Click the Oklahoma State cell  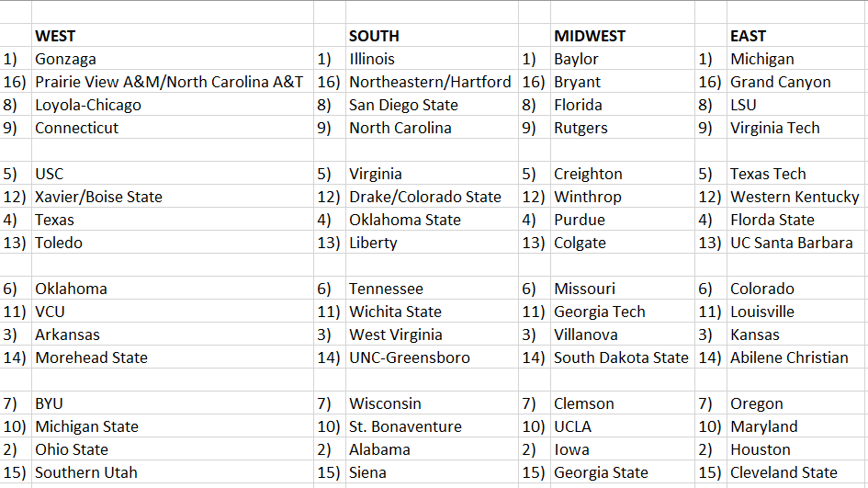click(x=403, y=220)
